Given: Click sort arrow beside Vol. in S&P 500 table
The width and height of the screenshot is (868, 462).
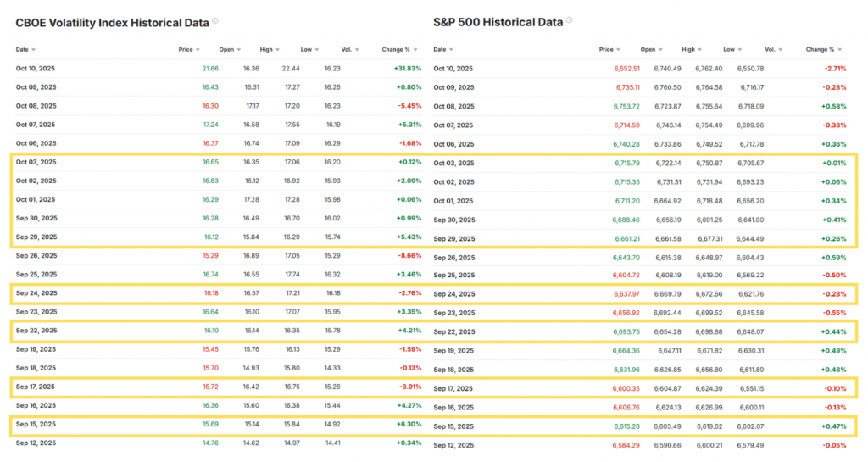Looking at the screenshot, I should point(781,50).
